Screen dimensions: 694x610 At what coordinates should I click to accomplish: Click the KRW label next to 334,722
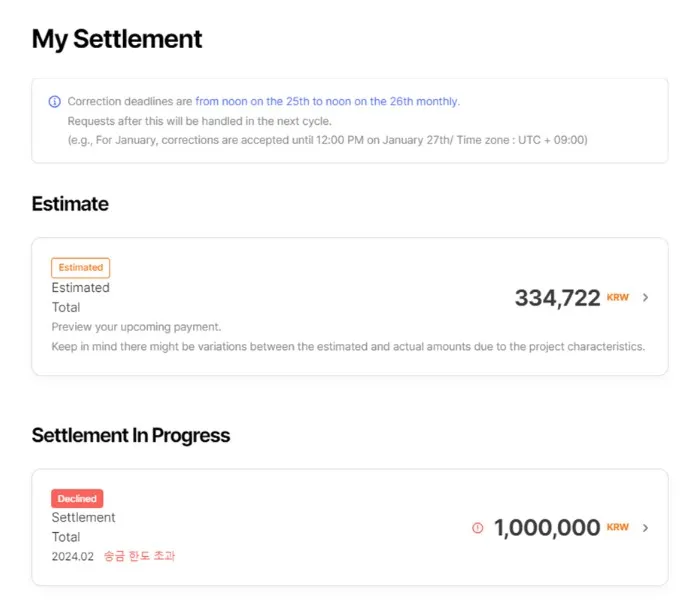[x=618, y=298]
